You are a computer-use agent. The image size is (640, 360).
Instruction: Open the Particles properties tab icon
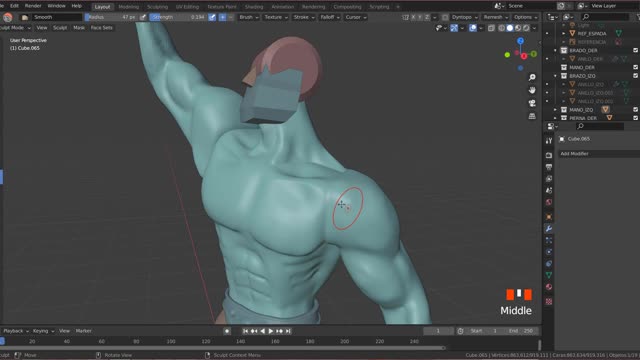[x=549, y=240]
